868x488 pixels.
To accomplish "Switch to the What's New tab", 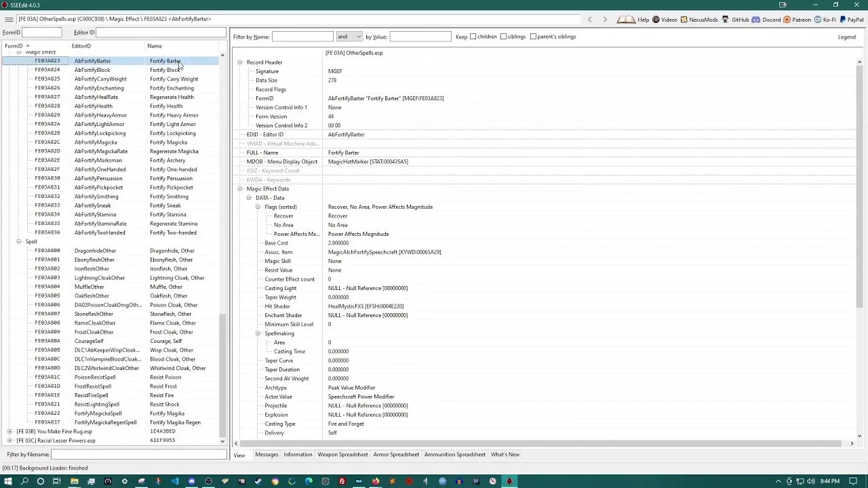I will point(505,455).
